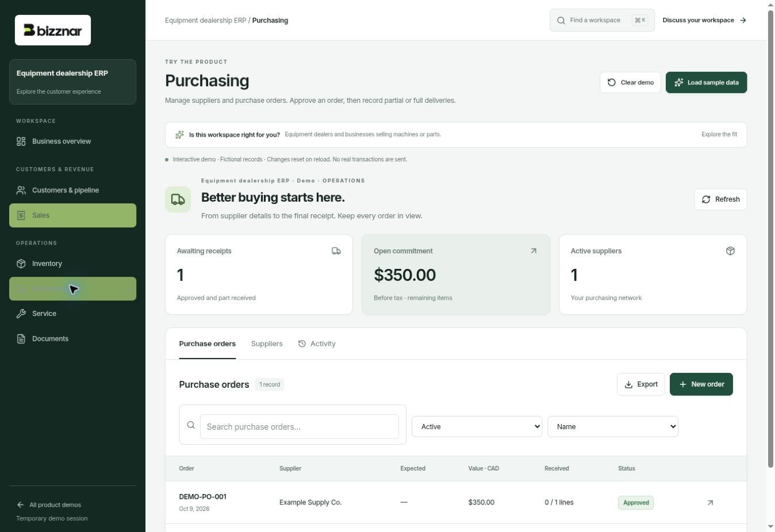Click the reset icon on Clear demo

click(x=612, y=83)
